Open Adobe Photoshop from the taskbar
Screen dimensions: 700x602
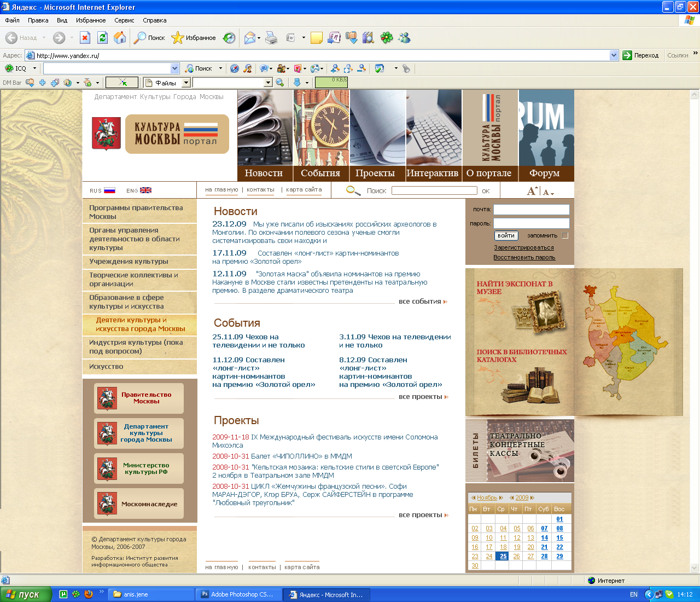click(x=239, y=594)
